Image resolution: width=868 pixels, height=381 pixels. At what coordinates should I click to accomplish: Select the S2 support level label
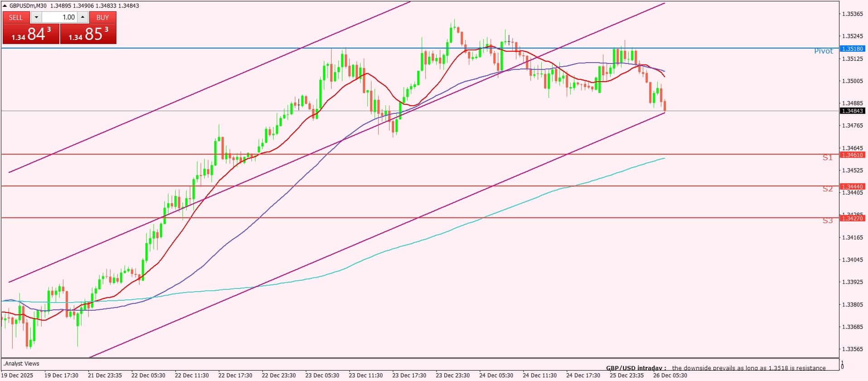click(x=827, y=189)
